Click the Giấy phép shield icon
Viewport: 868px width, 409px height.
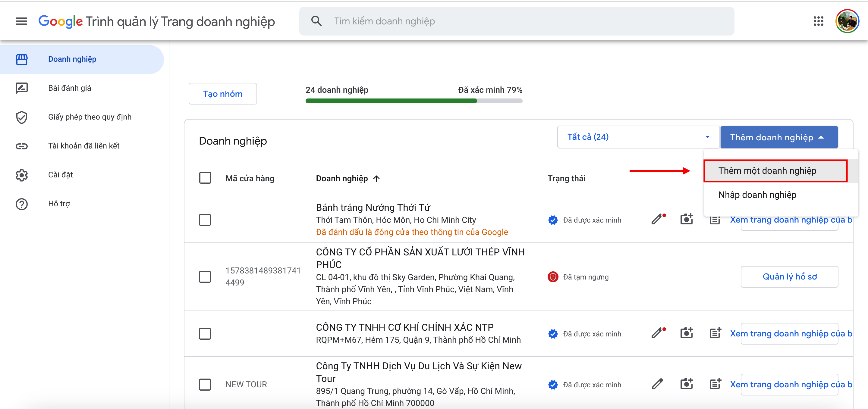point(22,117)
